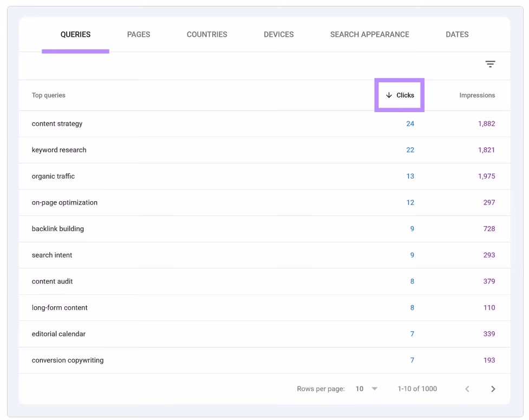The height and width of the screenshot is (420, 529).
Task: Click the 24 clicks value
Action: click(x=410, y=124)
